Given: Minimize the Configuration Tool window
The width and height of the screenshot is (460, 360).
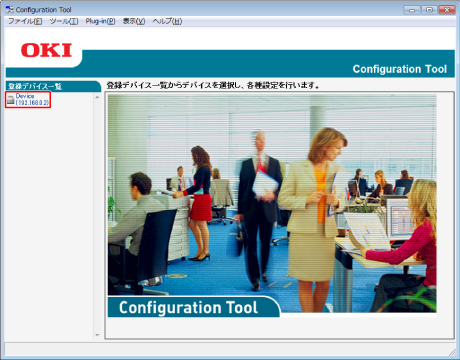Looking at the screenshot, I should point(412,10).
